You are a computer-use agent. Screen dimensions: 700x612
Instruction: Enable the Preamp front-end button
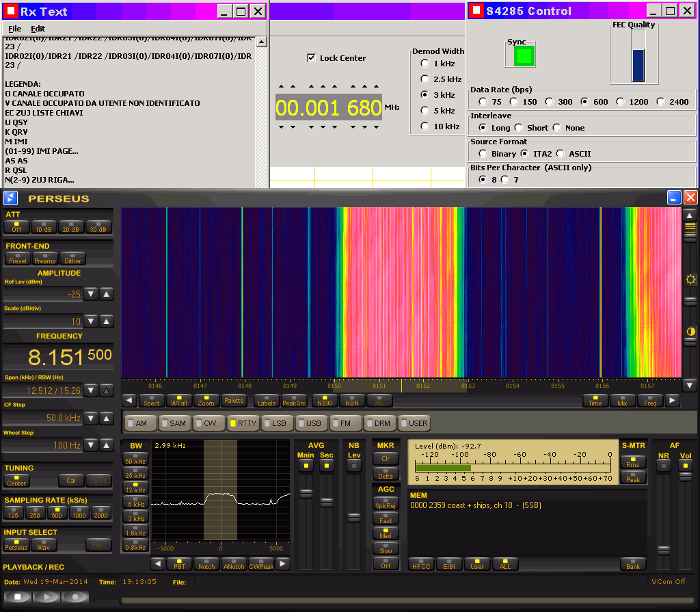click(x=45, y=258)
